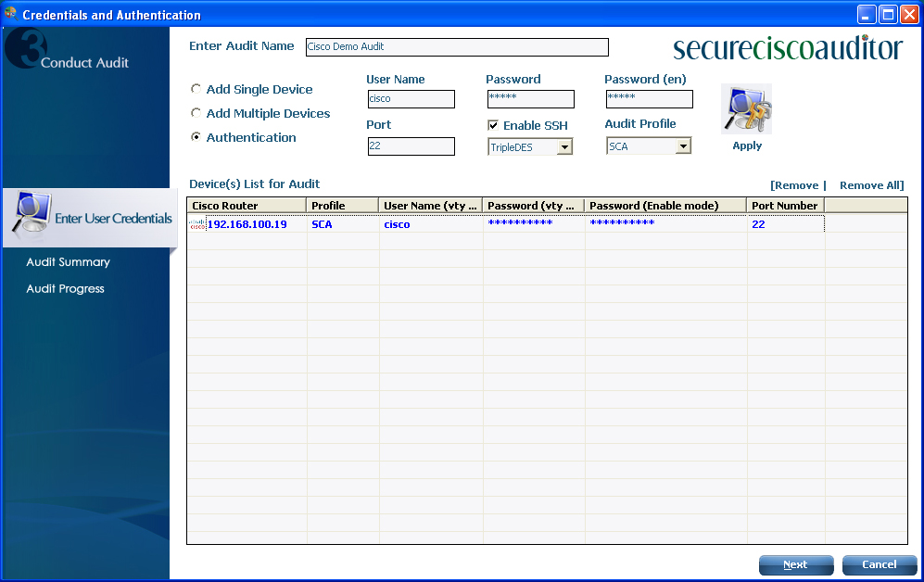924x582 pixels.
Task: Sort by Password (Enable mode) column header
Action: (x=666, y=206)
